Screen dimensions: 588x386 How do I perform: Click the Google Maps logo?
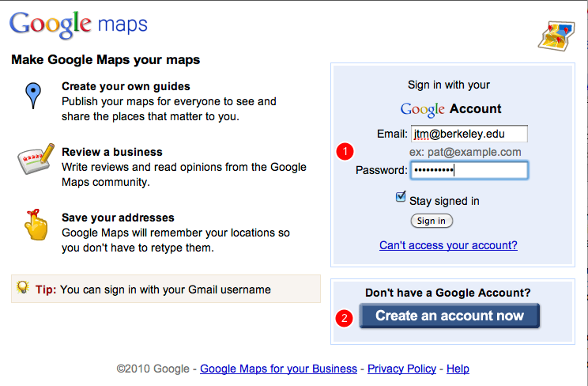point(78,25)
